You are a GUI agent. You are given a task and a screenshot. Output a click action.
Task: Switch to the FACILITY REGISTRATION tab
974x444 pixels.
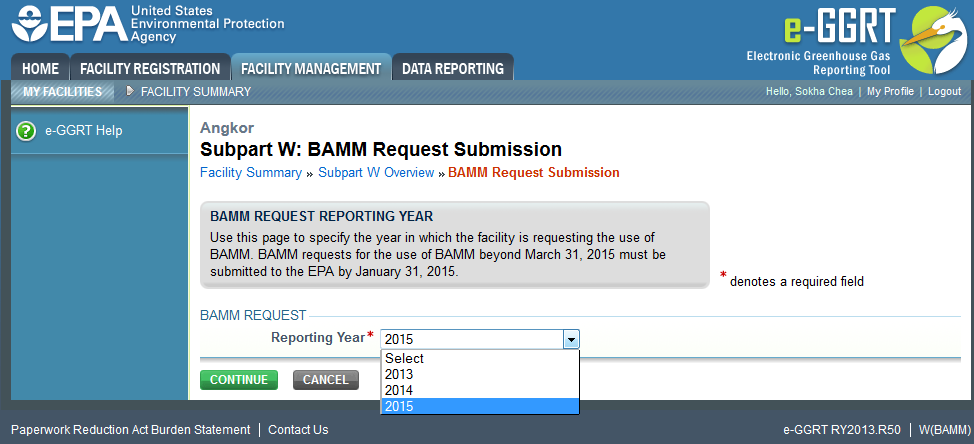coord(150,68)
